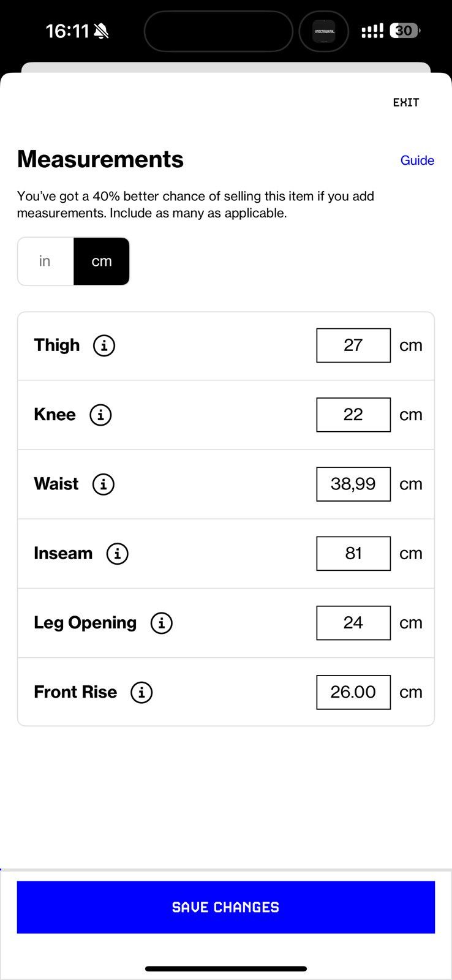
Task: View Front Rise info icon
Action: pyautogui.click(x=141, y=692)
